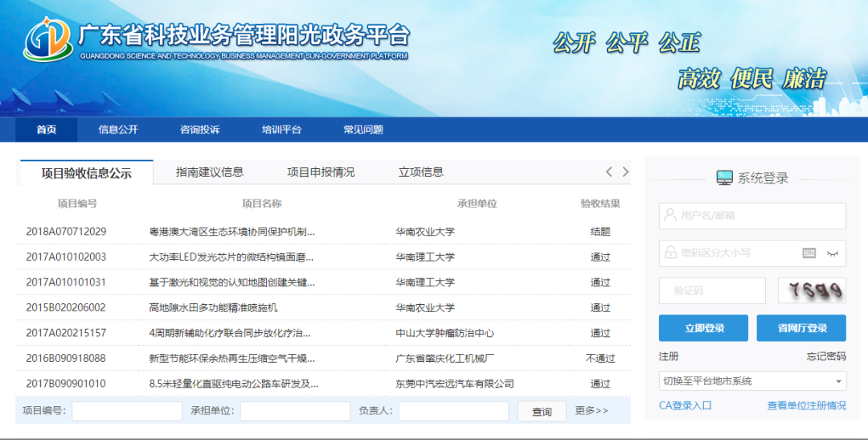Open the CA登录入口 link
868x440 pixels.
[686, 405]
